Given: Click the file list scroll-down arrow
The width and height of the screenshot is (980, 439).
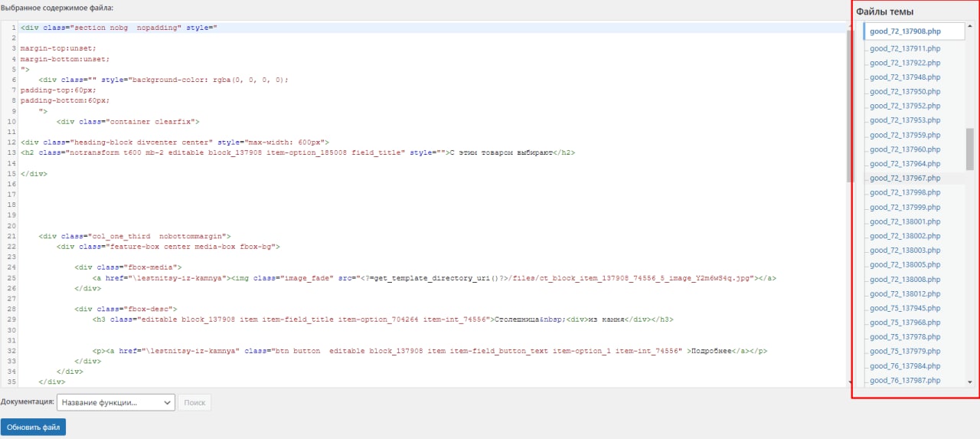Looking at the screenshot, I should pos(970,382).
